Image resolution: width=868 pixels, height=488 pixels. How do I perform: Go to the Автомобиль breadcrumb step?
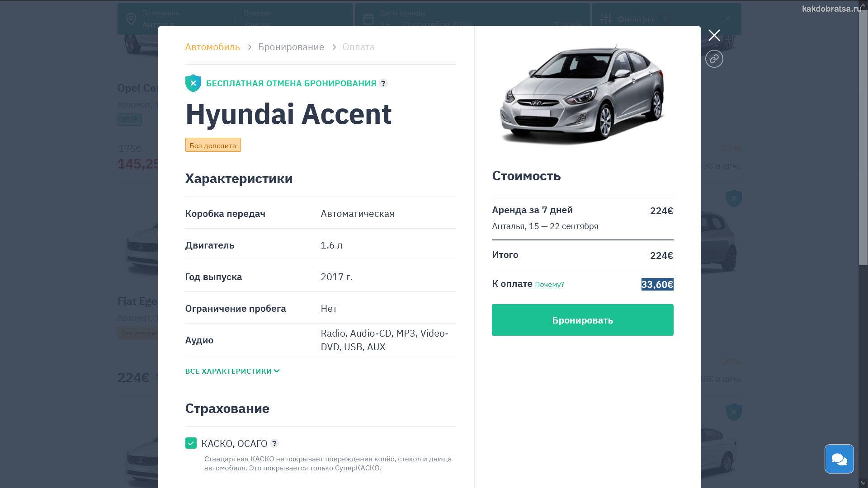pyautogui.click(x=212, y=47)
